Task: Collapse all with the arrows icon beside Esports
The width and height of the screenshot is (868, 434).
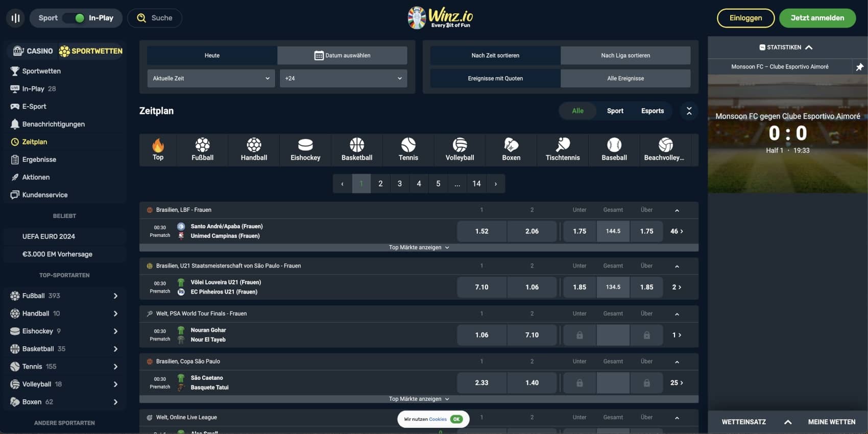Action: 689,111
